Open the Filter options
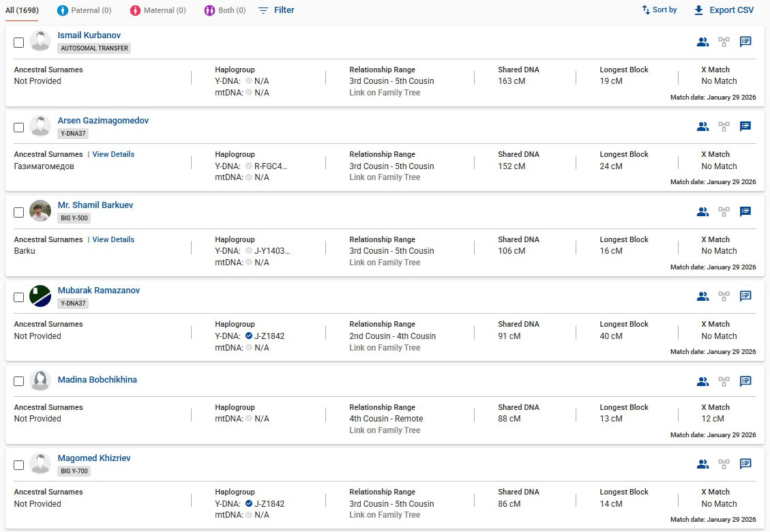The width and height of the screenshot is (770, 532). coord(276,10)
